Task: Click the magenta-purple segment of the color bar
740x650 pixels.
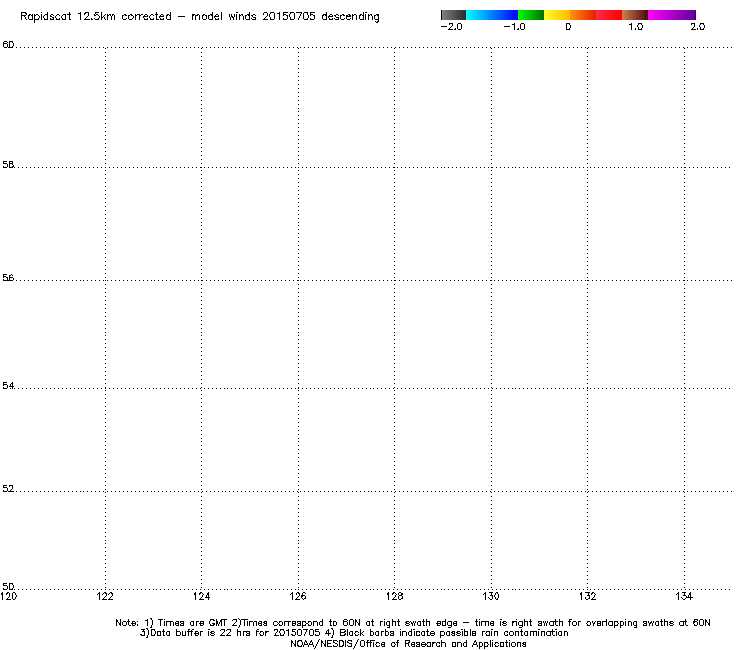Action: point(672,15)
